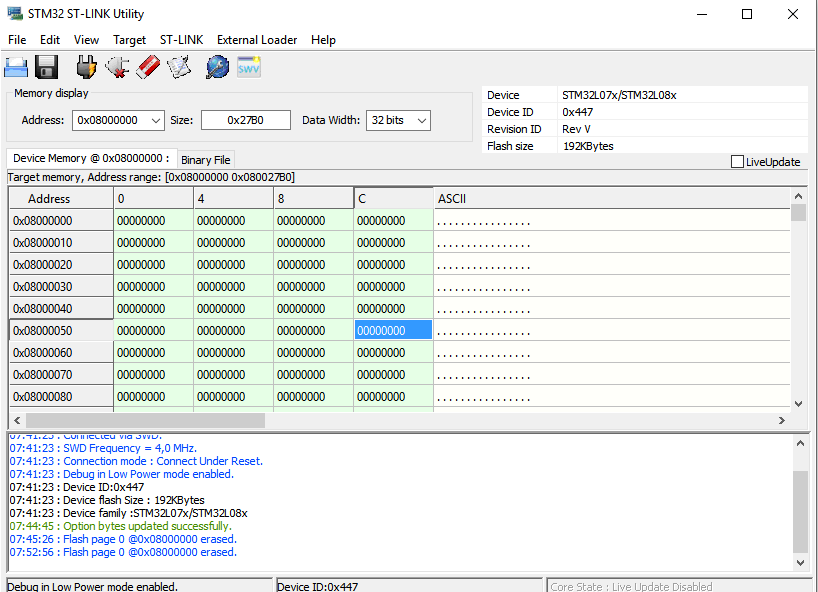This screenshot has height=592, width=818.
Task: Select highlighted cell in row 0x08000050 column C
Action: [393, 331]
